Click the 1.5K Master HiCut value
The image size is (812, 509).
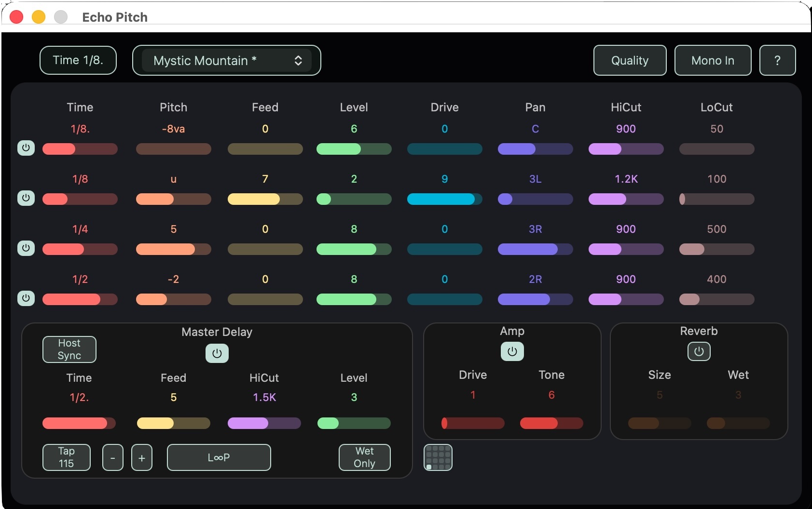coord(264,398)
